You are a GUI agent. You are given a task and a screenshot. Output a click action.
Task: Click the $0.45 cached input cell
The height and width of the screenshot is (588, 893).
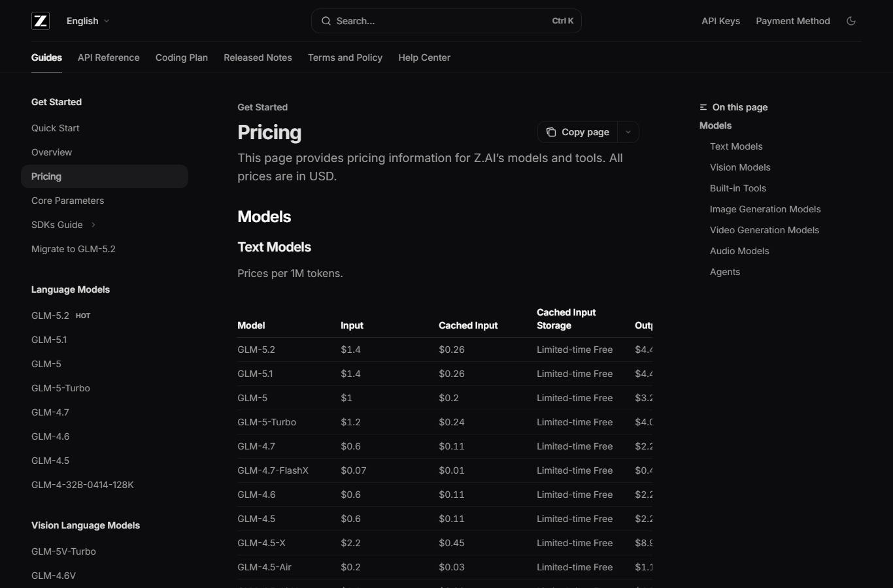[452, 543]
